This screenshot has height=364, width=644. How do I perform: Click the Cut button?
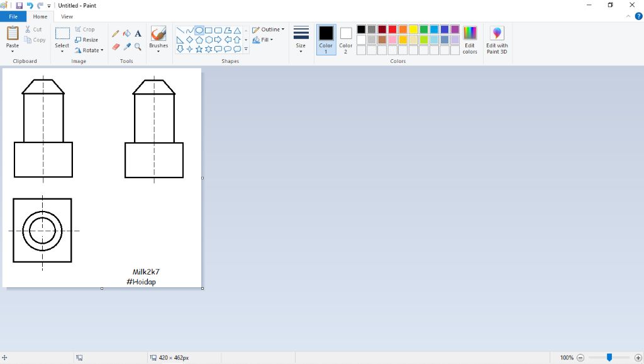coord(33,29)
